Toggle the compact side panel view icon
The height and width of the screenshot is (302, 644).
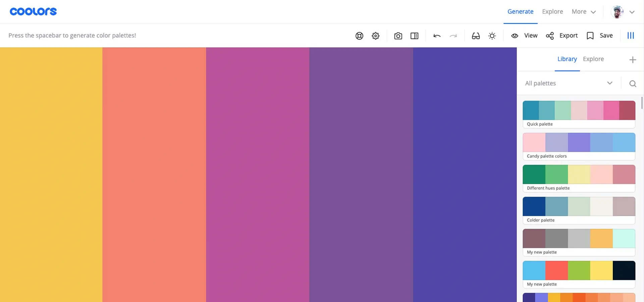click(x=415, y=36)
